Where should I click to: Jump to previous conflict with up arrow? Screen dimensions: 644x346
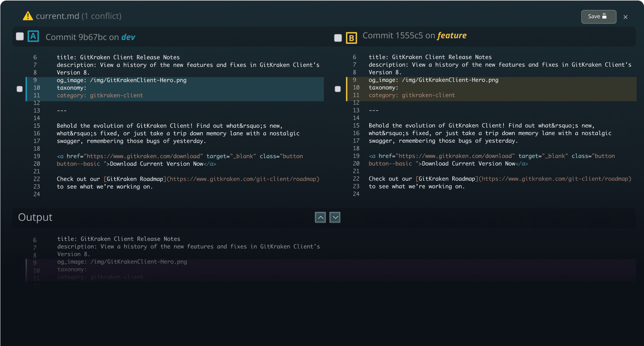[x=320, y=217]
